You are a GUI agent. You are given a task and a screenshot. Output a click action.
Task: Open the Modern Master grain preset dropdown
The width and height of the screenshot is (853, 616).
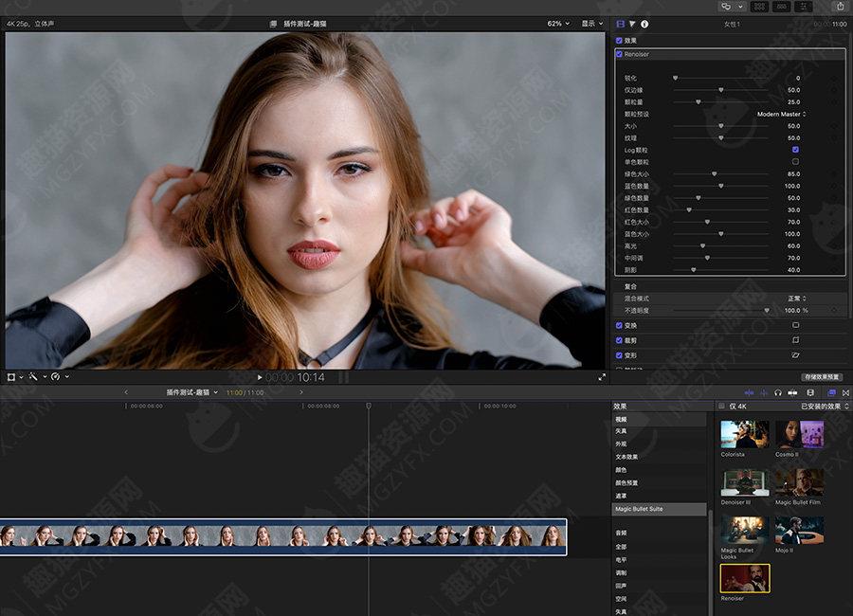point(782,114)
